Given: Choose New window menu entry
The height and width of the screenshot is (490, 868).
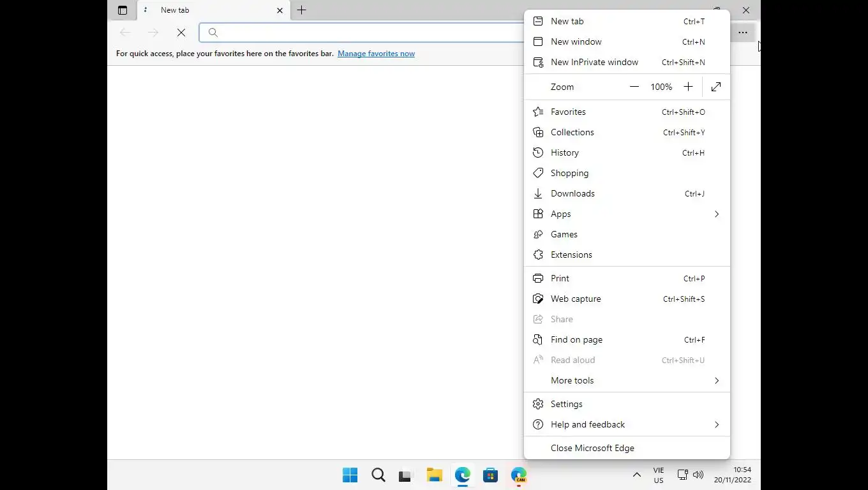Looking at the screenshot, I should 627,41.
